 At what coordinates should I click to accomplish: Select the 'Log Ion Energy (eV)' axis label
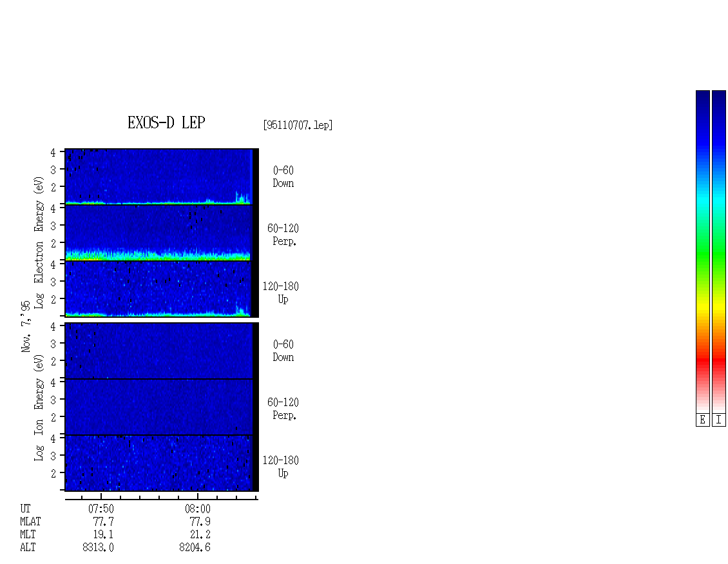click(x=39, y=408)
